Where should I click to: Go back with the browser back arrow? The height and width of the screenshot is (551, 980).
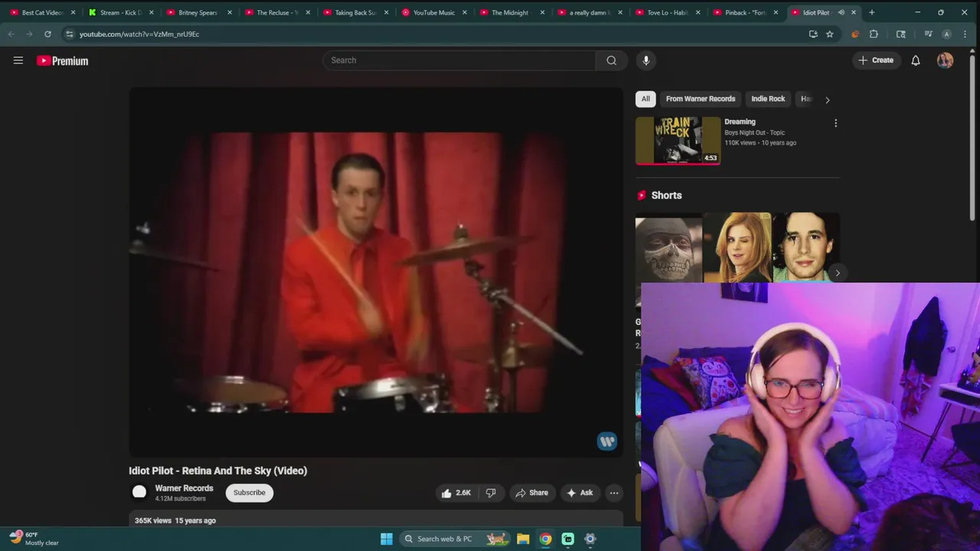tap(11, 34)
